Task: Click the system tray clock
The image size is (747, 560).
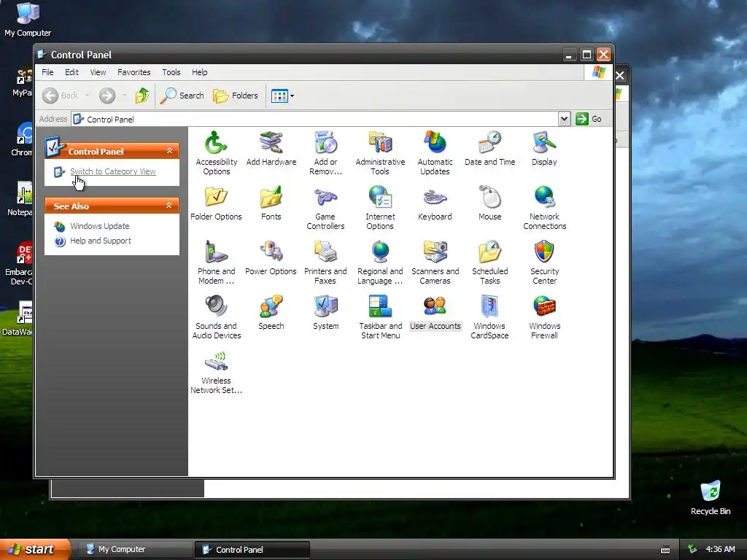Action: pos(720,550)
